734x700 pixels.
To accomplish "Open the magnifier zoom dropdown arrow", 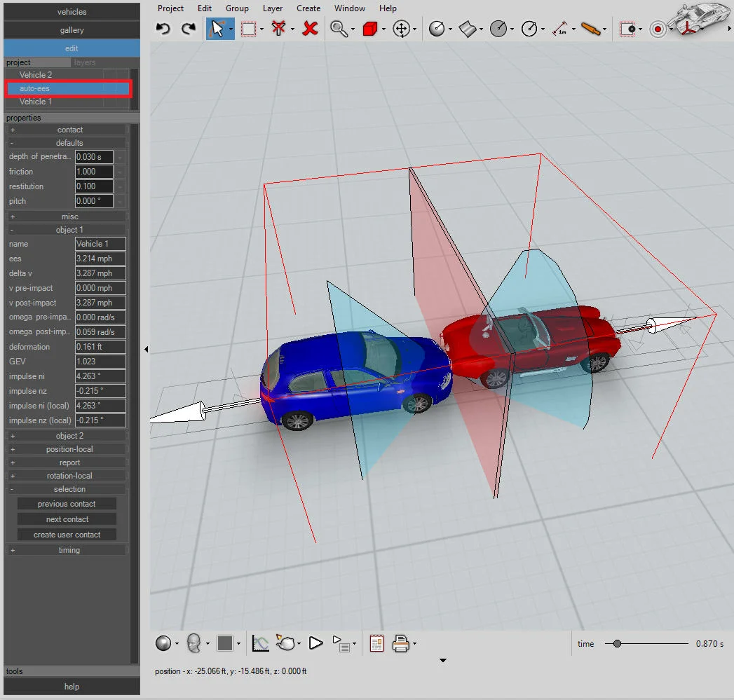I will pos(353,29).
